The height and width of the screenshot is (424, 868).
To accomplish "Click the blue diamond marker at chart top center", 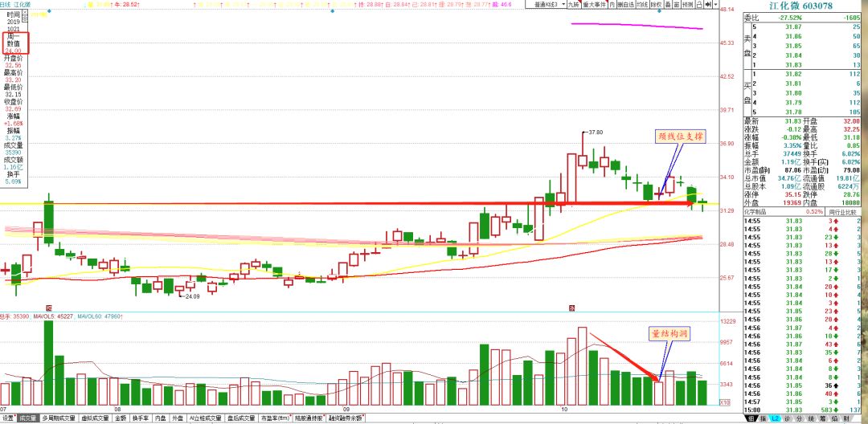I will pyautogui.click(x=332, y=11).
